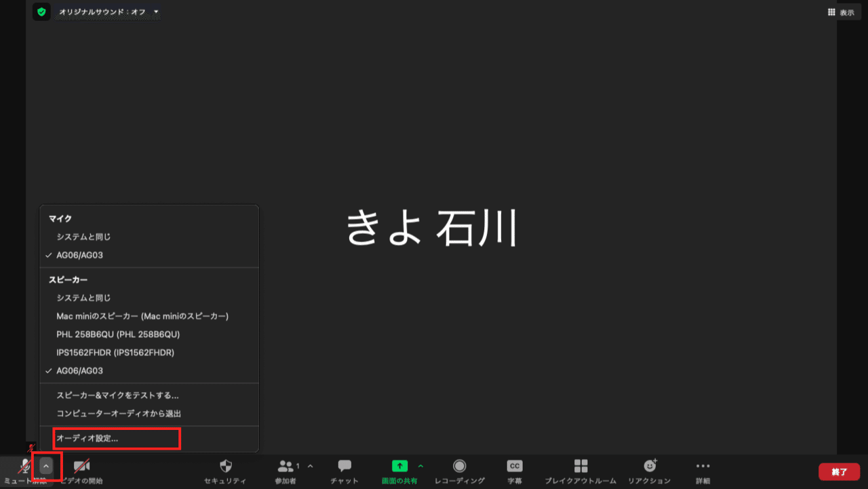This screenshot has width=868, height=489.
Task: Start 画面の共有 (Screen Share)
Action: 399,470
